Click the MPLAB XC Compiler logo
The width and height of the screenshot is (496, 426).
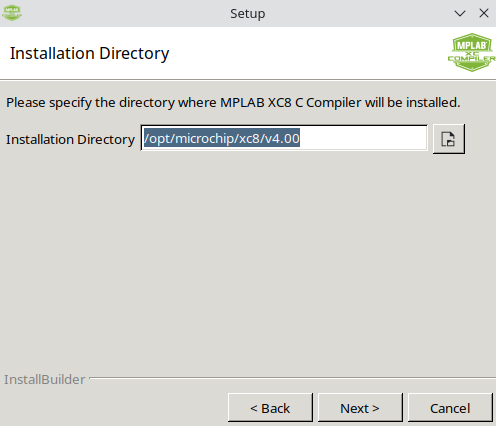click(x=471, y=52)
